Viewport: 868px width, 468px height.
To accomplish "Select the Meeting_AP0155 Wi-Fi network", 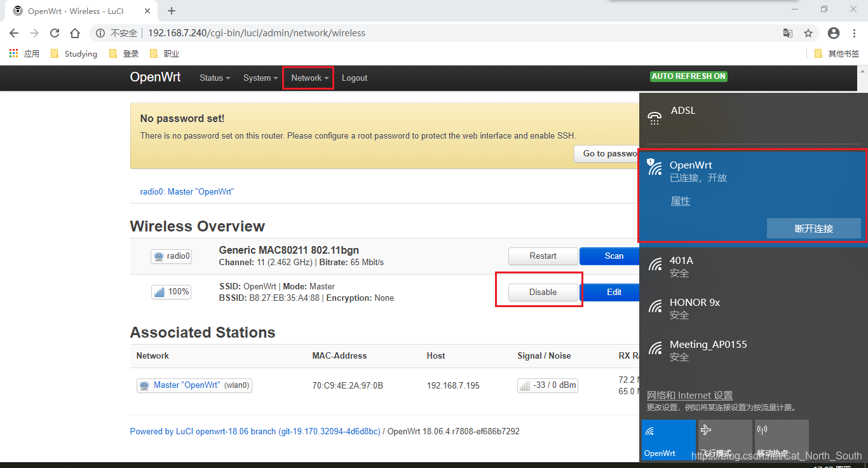I will point(753,351).
